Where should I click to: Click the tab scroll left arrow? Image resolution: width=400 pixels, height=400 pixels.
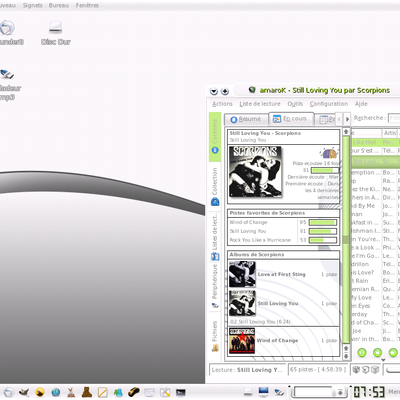(339, 119)
